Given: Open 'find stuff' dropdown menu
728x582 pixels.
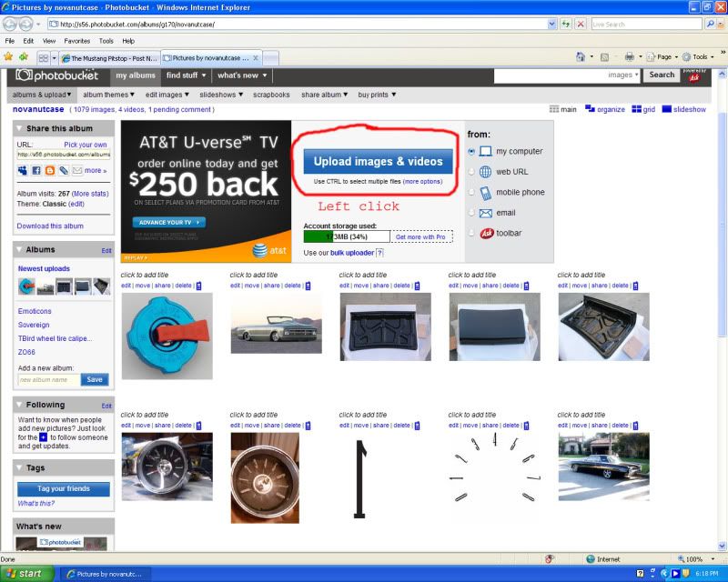Looking at the screenshot, I should pyautogui.click(x=187, y=75).
